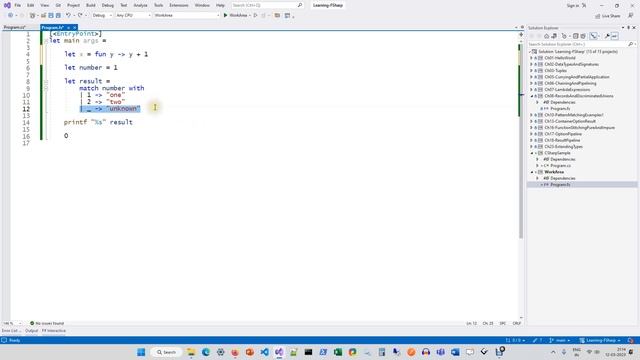The width and height of the screenshot is (640, 360).
Task: Click the Undo icon
Action: (68, 15)
